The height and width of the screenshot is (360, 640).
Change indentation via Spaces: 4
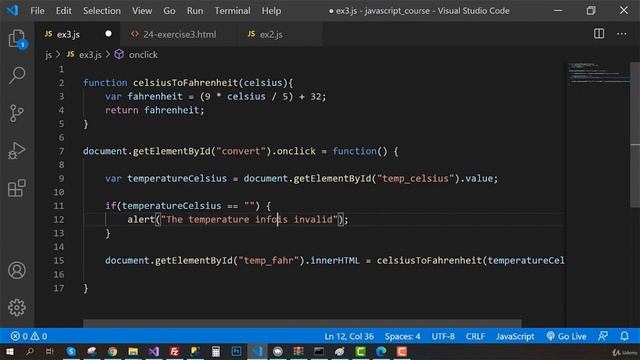click(402, 336)
